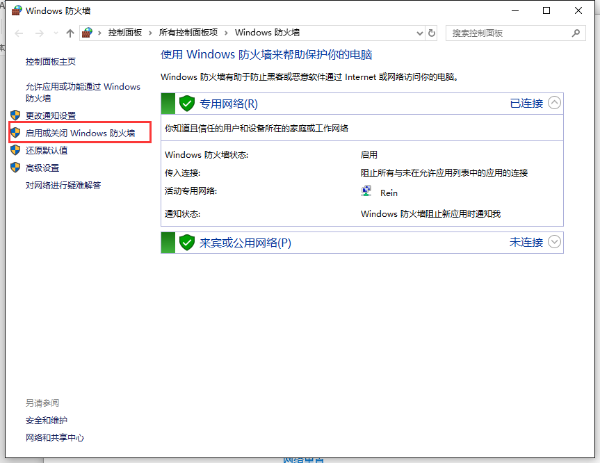Image resolution: width=600 pixels, height=463 pixels.
Task: Select 控制面板 breadcrumb in address bar
Action: (125, 33)
